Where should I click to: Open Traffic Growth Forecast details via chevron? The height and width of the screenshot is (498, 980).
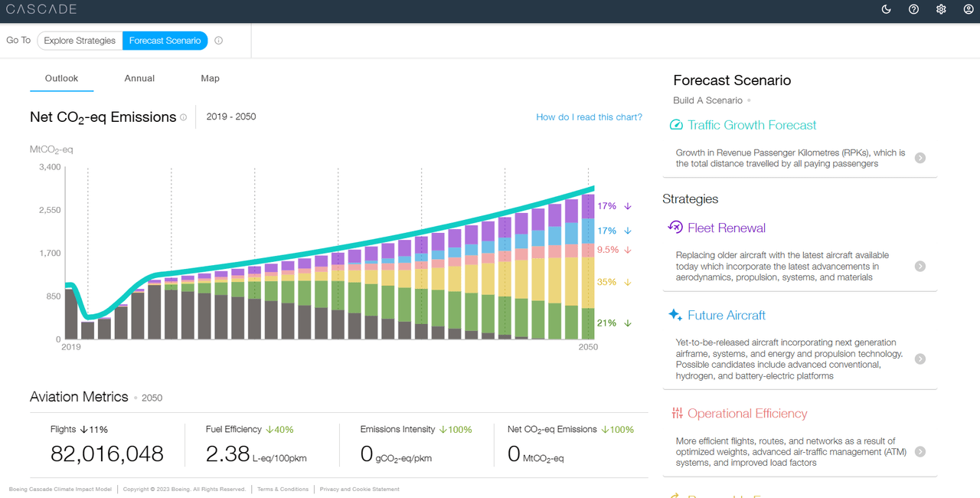point(920,158)
